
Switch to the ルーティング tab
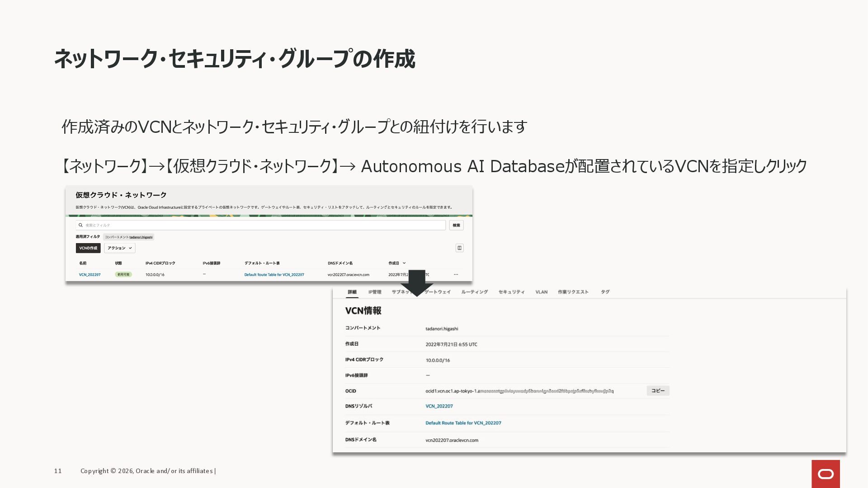[474, 292]
